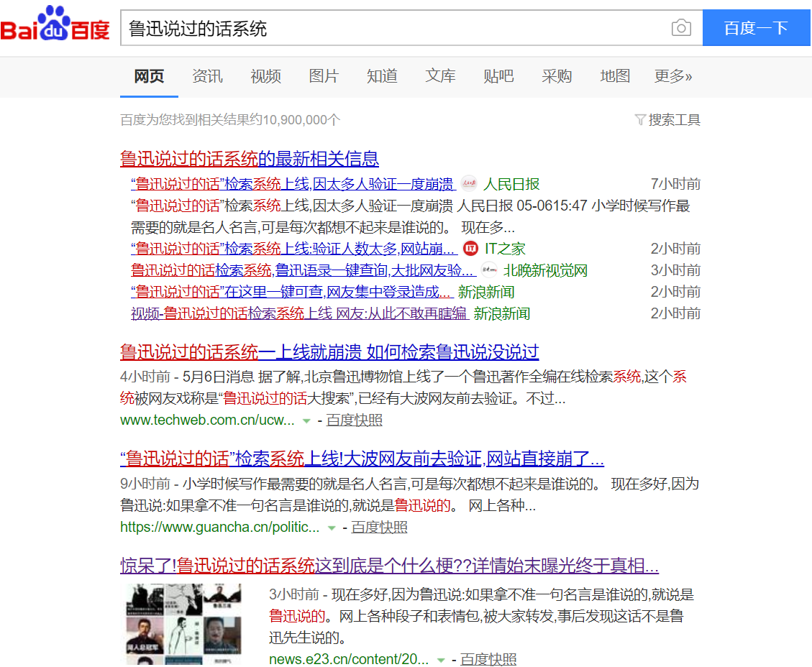This screenshot has height=667, width=812.
Task: Click 北晚新视觉网 source name
Action: coord(545,270)
